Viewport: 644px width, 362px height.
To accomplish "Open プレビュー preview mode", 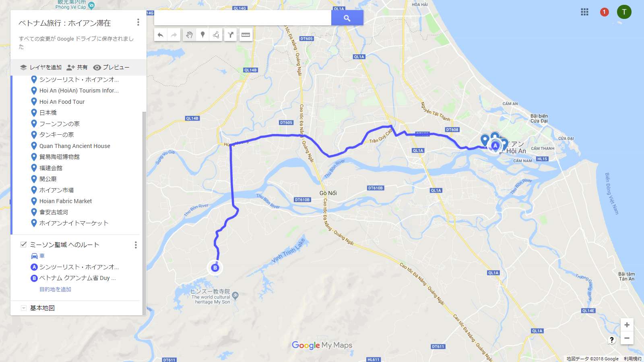I will [111, 67].
